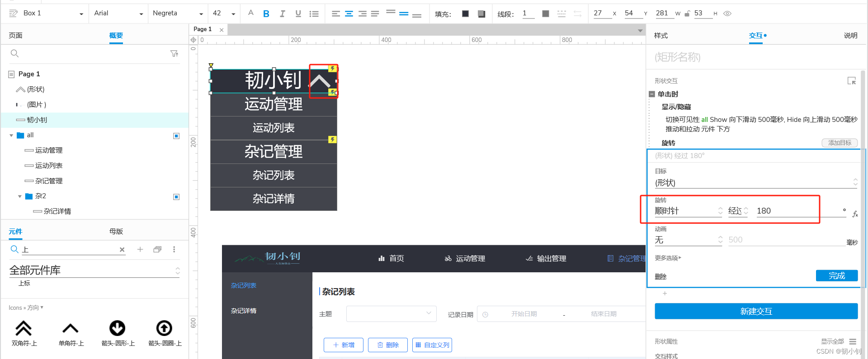Switch to the 母版 masters tab

coord(116,232)
